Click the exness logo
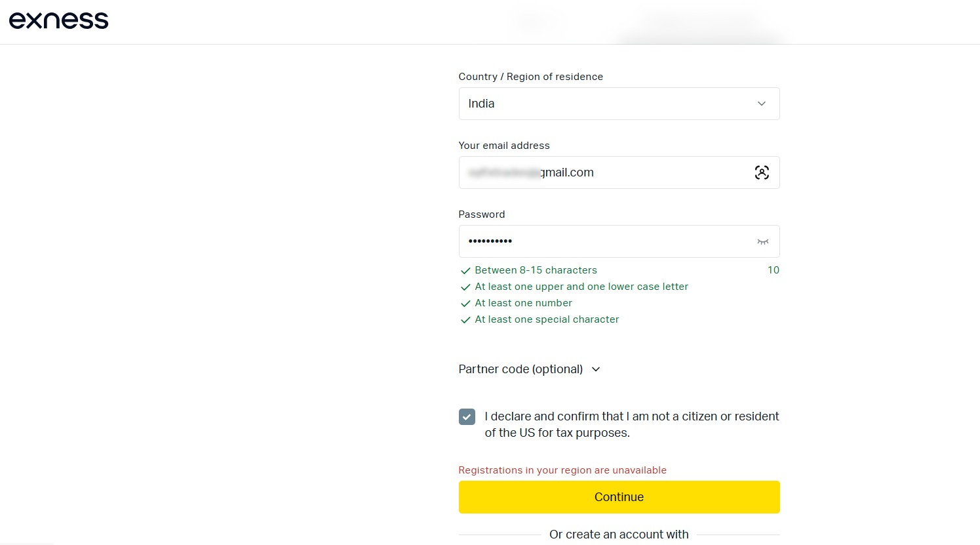This screenshot has height=545, width=980. pyautogui.click(x=58, y=20)
